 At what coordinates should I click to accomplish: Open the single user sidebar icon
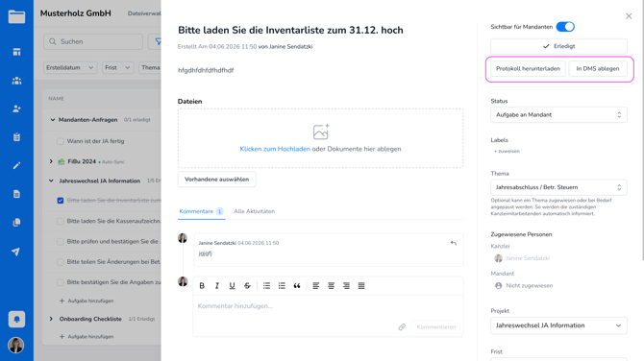pyautogui.click(x=16, y=108)
